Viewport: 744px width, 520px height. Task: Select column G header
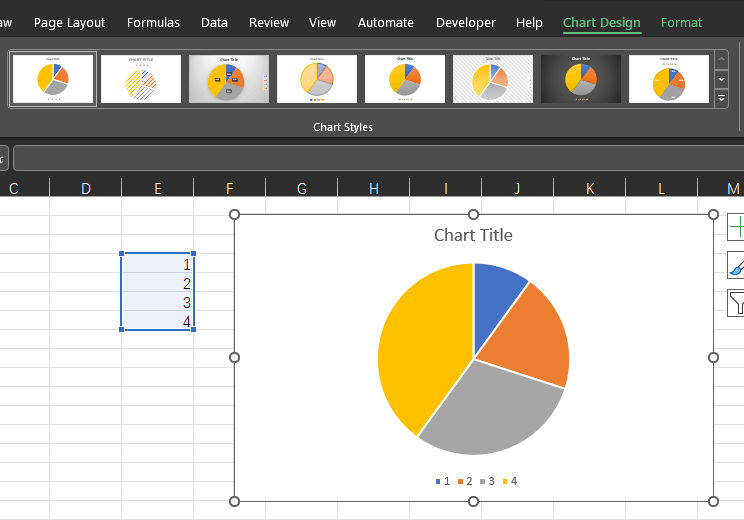[302, 188]
